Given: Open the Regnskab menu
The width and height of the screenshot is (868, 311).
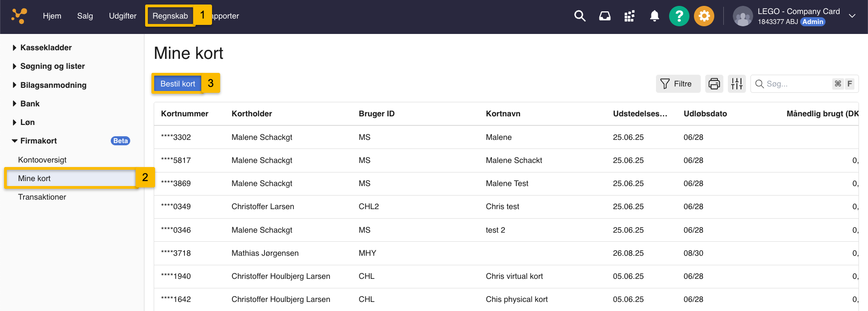Looking at the screenshot, I should coord(170,16).
